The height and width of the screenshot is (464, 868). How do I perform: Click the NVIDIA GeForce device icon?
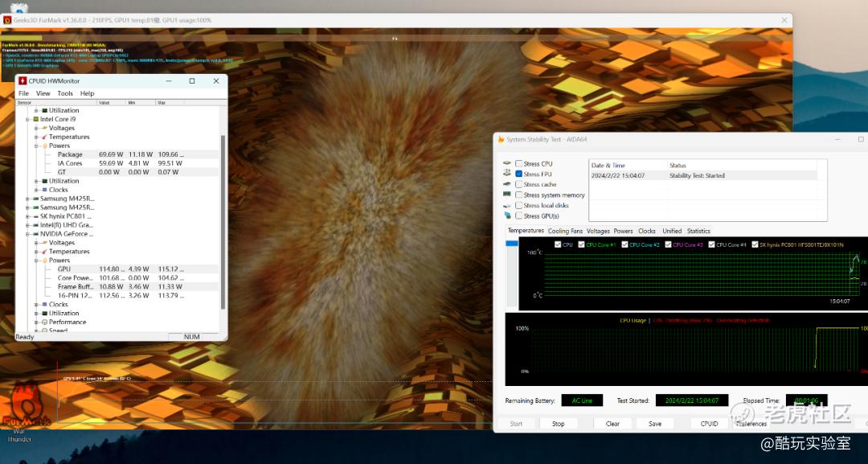click(x=35, y=234)
